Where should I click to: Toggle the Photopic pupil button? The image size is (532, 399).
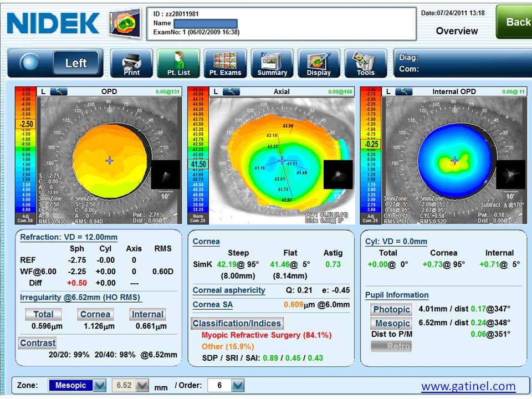point(391,309)
